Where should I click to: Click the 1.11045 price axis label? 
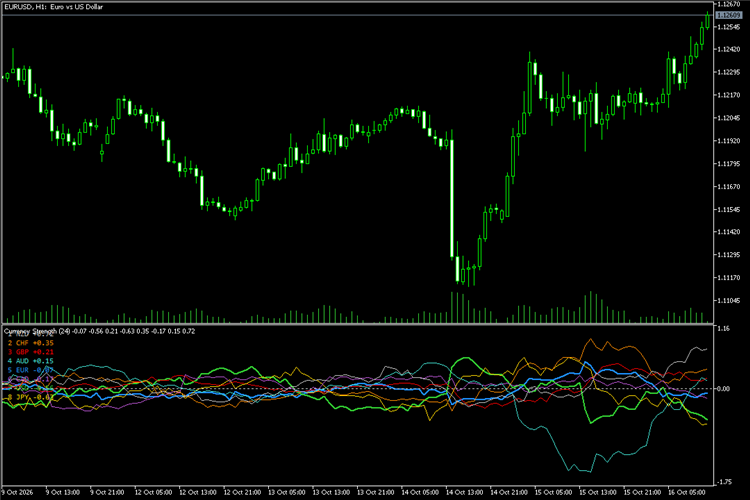click(728, 300)
